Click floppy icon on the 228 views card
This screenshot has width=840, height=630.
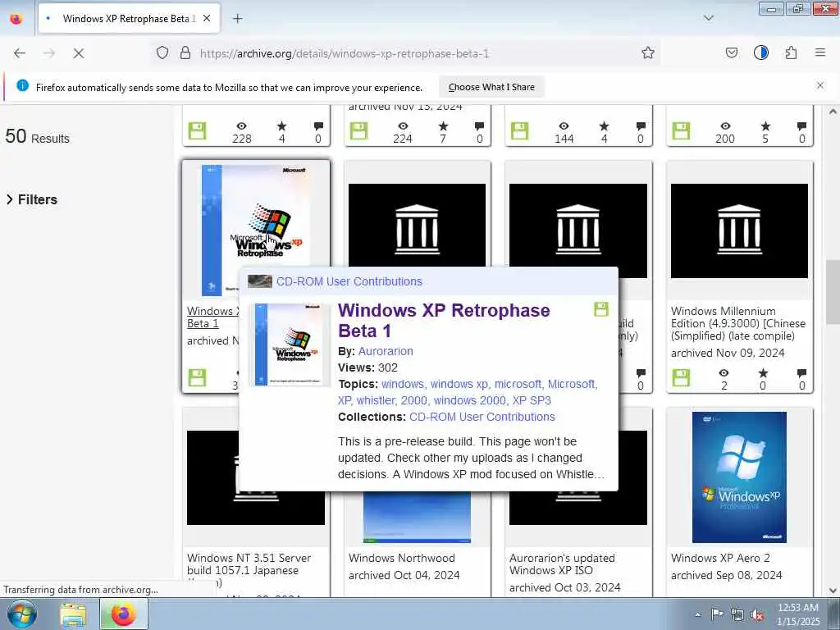click(197, 130)
